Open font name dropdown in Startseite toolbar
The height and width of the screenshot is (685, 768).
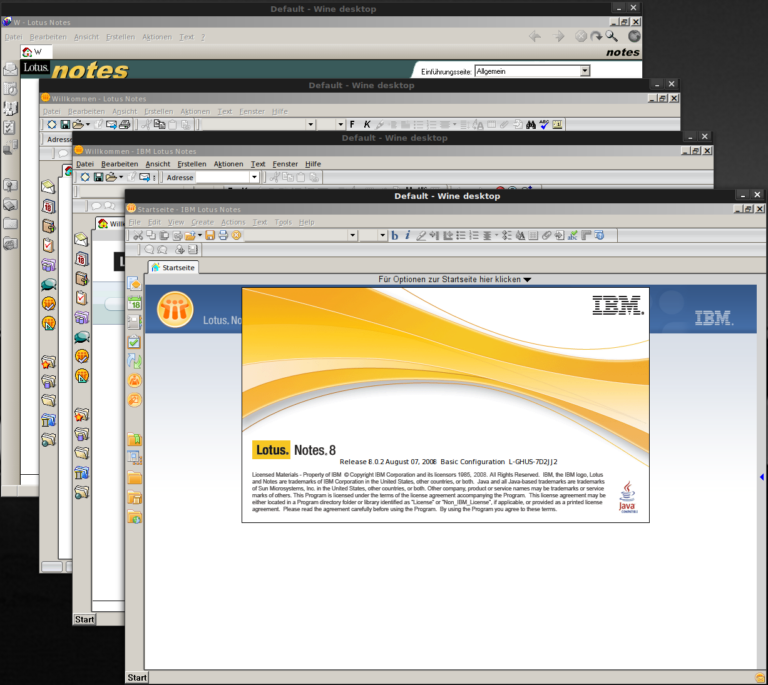[352, 236]
